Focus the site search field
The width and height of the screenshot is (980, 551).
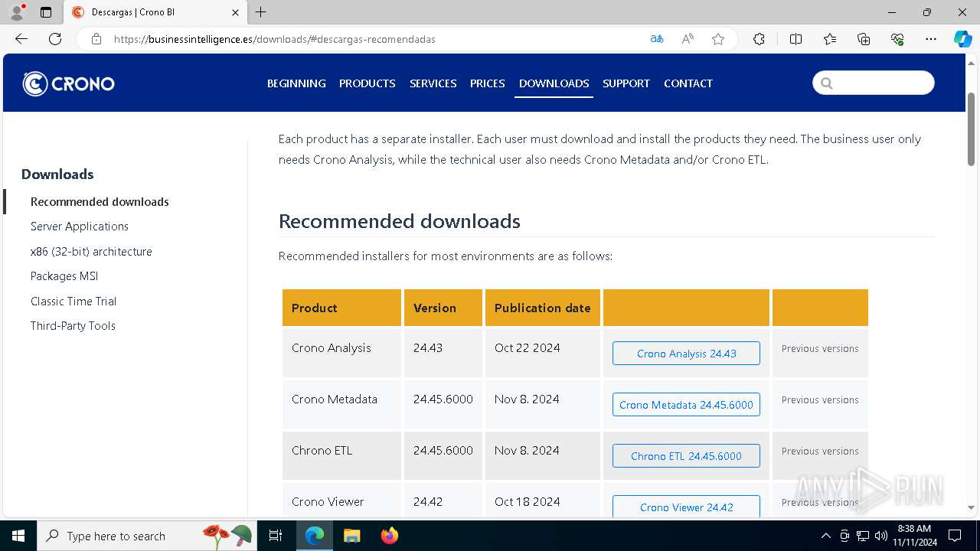(874, 83)
